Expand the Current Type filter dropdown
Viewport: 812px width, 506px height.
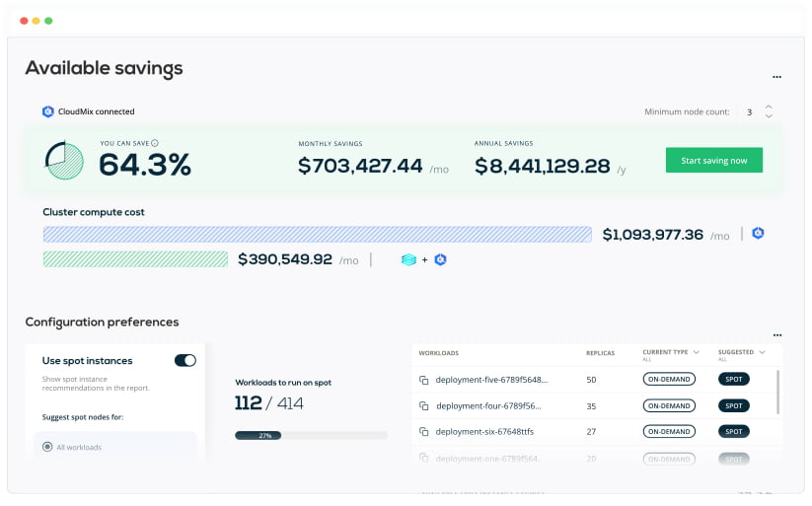coord(698,352)
